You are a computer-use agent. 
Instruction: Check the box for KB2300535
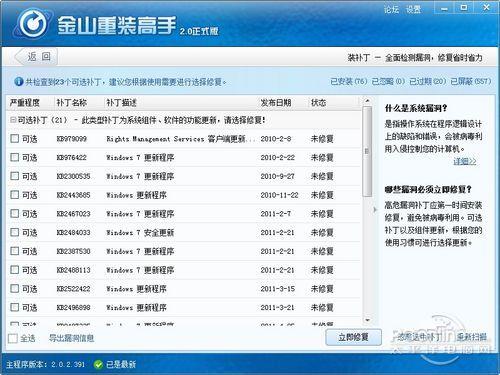click(14, 176)
